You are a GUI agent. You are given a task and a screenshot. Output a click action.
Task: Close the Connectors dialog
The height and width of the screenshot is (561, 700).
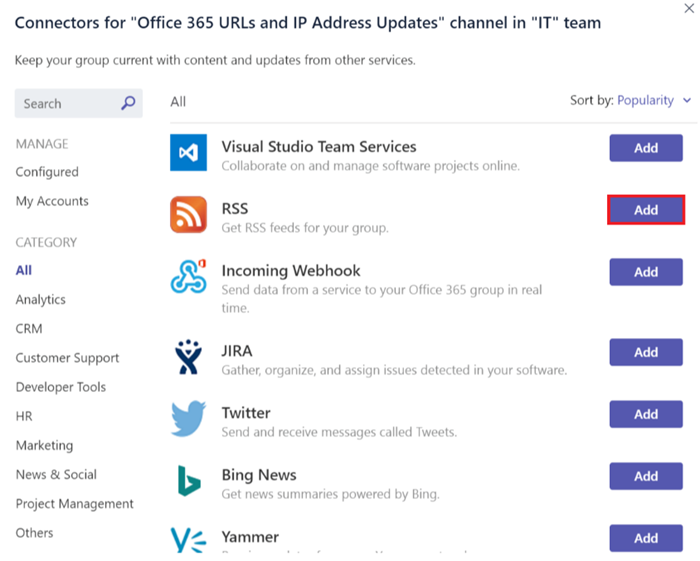pyautogui.click(x=689, y=8)
